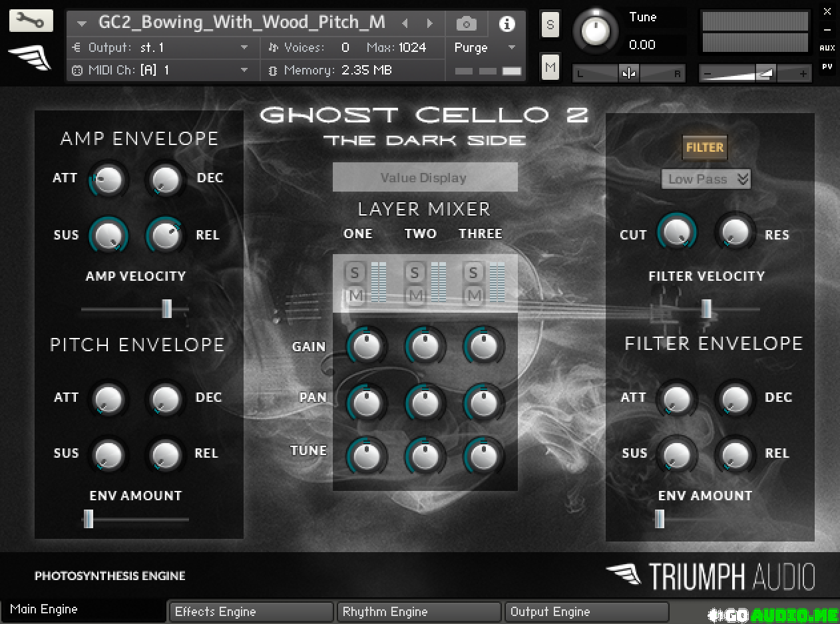This screenshot has height=624, width=840.
Task: Adjust the FILTER VELOCITY slider
Action: point(706,309)
